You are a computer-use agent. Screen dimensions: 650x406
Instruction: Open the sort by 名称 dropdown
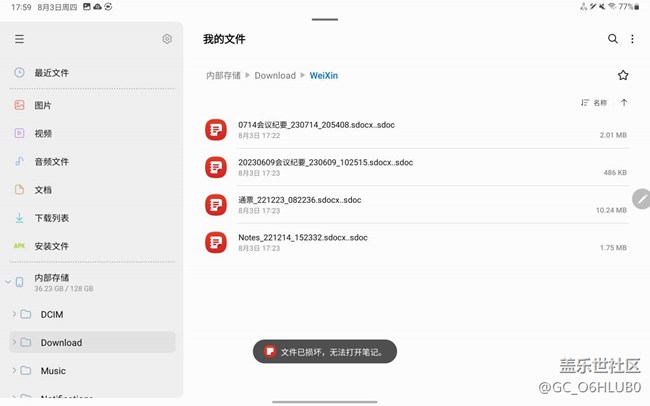coord(594,103)
